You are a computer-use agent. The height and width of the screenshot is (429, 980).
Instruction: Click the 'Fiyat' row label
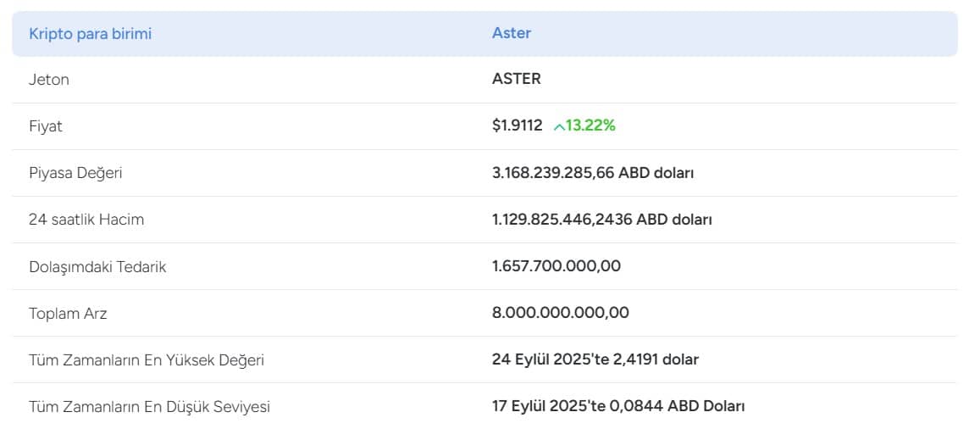click(x=46, y=127)
